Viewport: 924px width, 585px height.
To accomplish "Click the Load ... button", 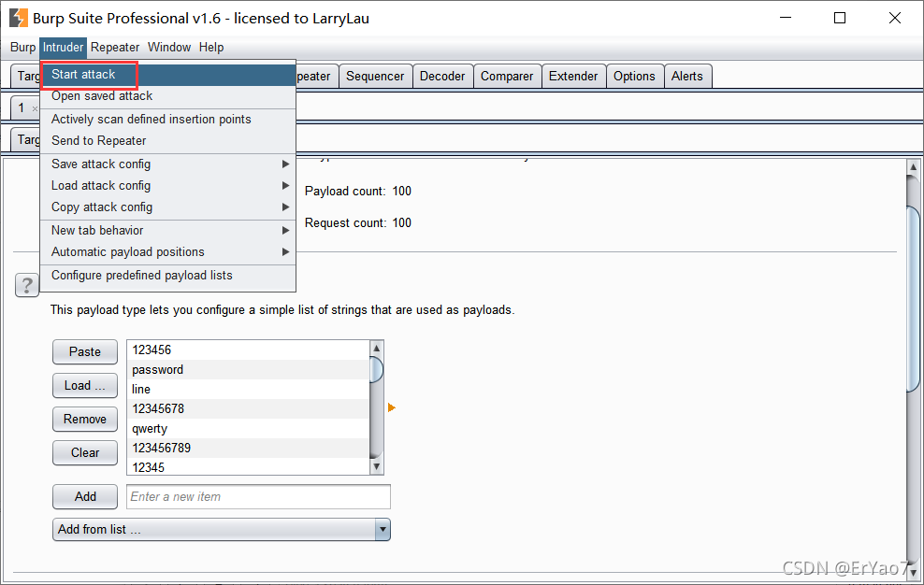I will (x=85, y=386).
